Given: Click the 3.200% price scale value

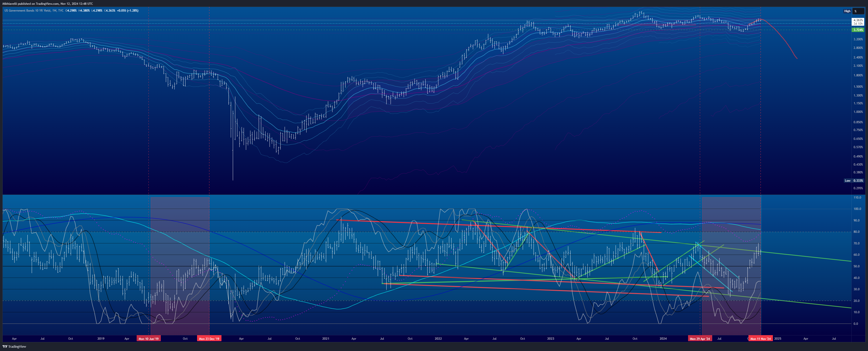Looking at the screenshot, I should point(858,39).
